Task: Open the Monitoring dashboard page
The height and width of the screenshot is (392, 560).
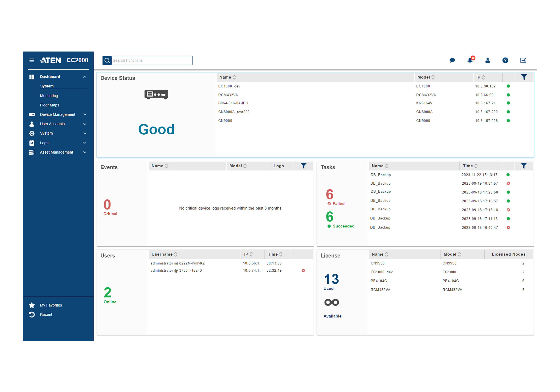Action: [49, 96]
